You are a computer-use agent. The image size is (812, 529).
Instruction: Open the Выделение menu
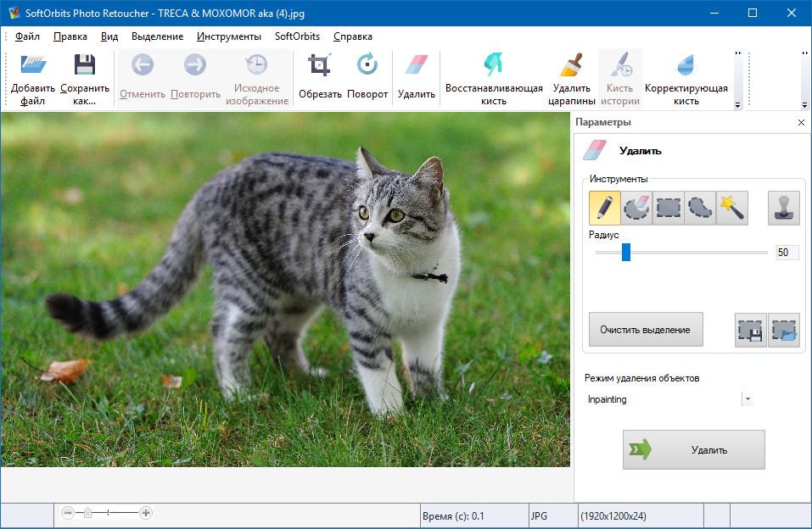coord(157,36)
